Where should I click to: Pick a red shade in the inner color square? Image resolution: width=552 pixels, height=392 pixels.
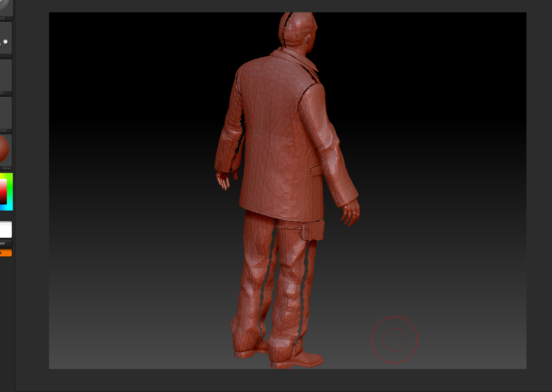click(3, 192)
